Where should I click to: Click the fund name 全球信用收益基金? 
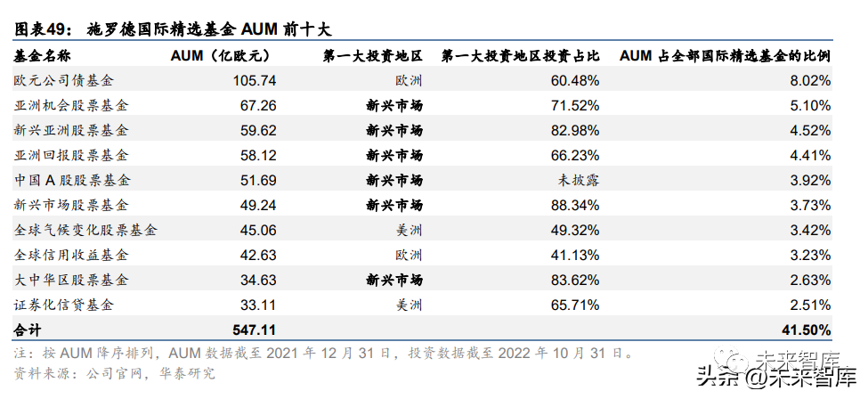[71, 255]
